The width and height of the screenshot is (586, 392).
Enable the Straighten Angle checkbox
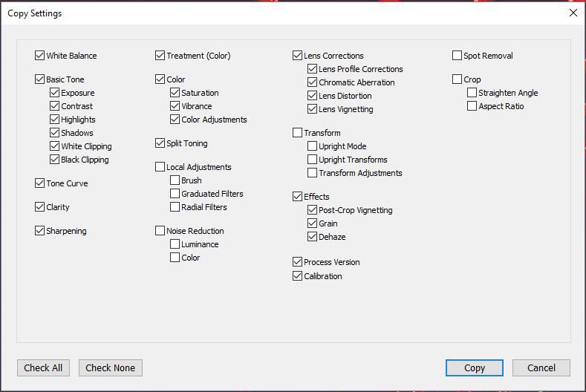(472, 93)
